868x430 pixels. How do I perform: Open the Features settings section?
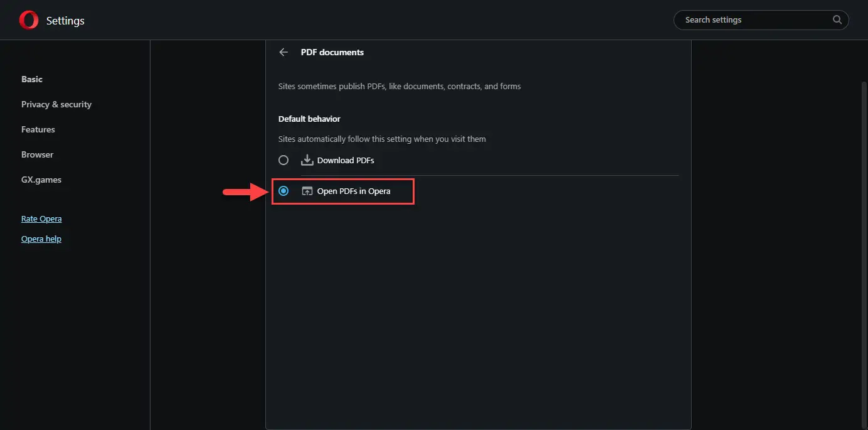(38, 129)
